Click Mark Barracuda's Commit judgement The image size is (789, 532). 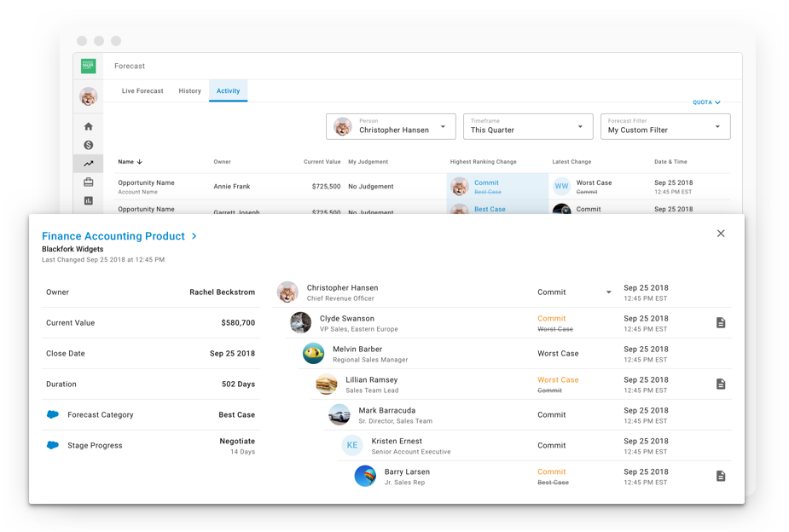(x=552, y=415)
